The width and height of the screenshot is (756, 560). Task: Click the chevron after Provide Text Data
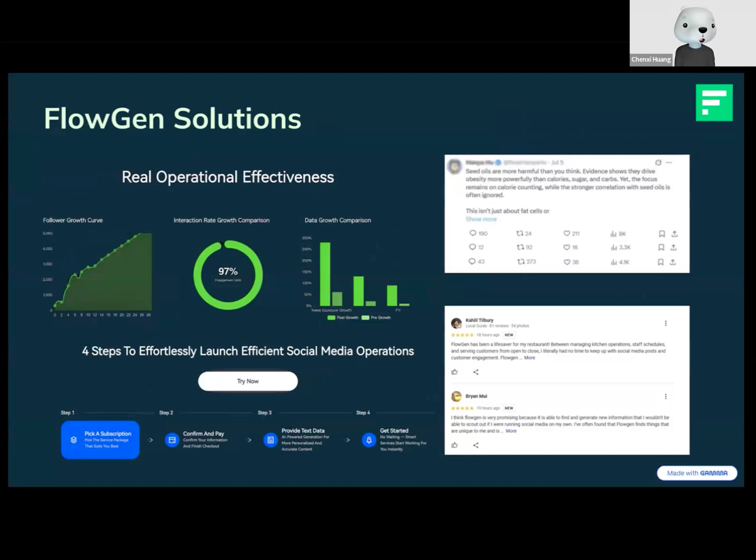click(348, 440)
